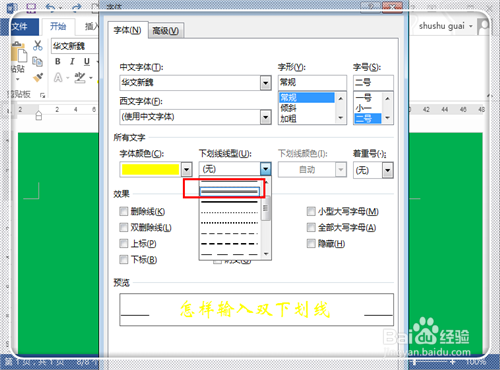Select 一号 in font size list
This screenshot has height=370, width=500.
tap(367, 97)
